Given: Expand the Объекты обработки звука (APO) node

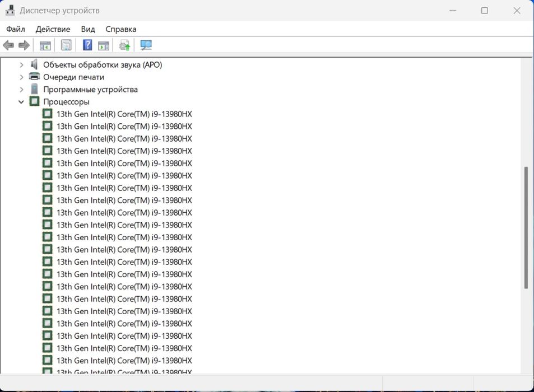Looking at the screenshot, I should pyautogui.click(x=21, y=64).
